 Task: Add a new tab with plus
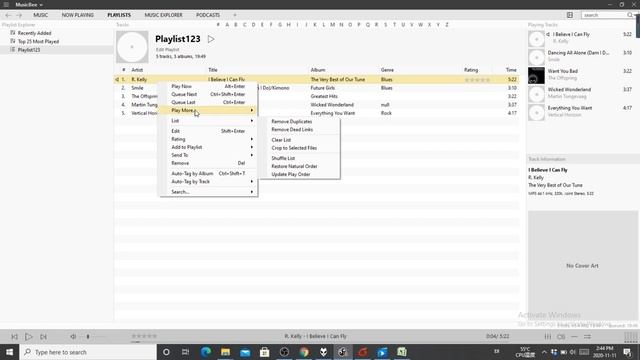[235, 15]
